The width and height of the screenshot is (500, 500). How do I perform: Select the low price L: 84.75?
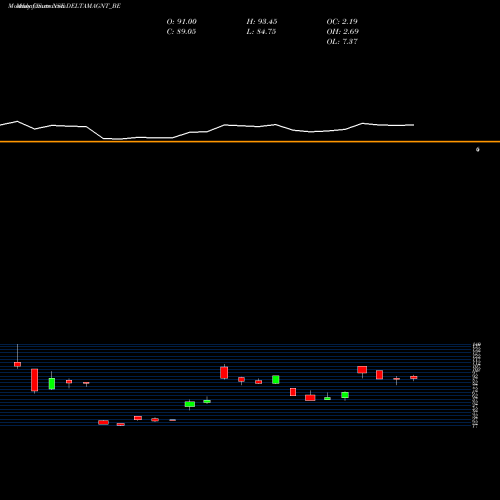[x=261, y=32]
